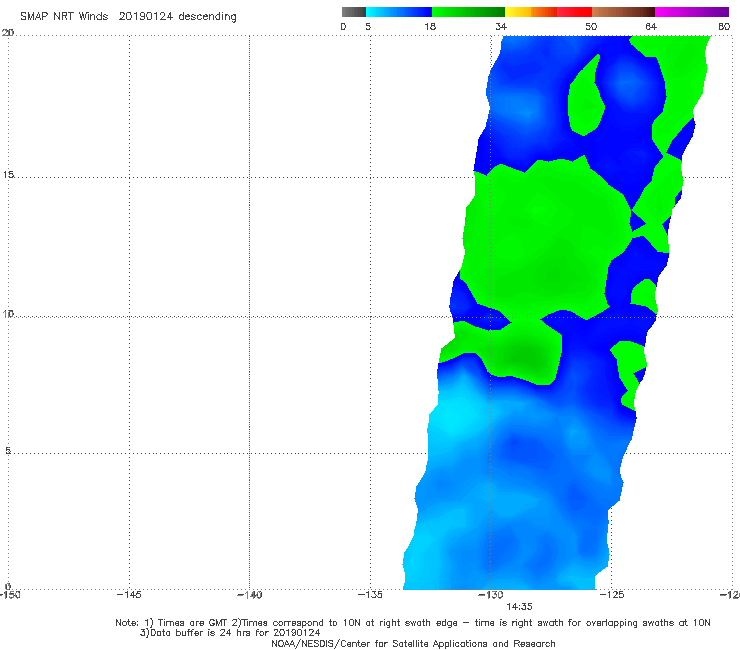This screenshot has width=740, height=650.
Task: Click the color bar label "5"
Action: click(x=368, y=26)
